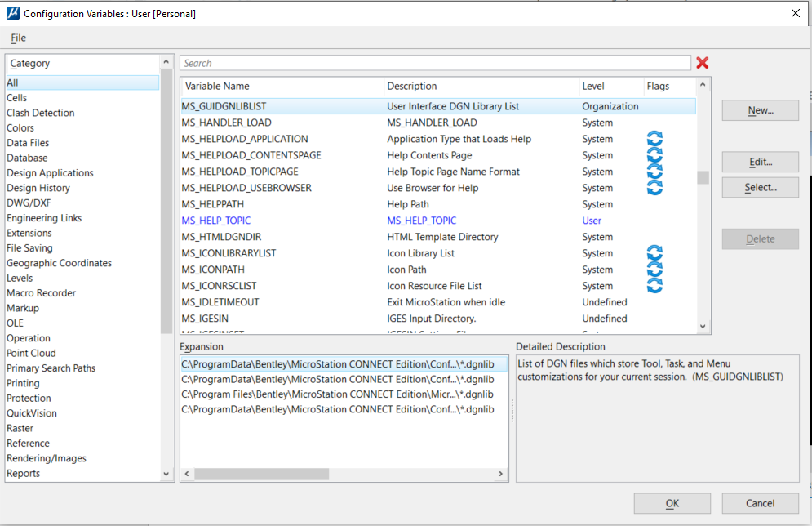
Task: Select the MS_HTMLDGNDIR variable row
Action: pos(438,237)
